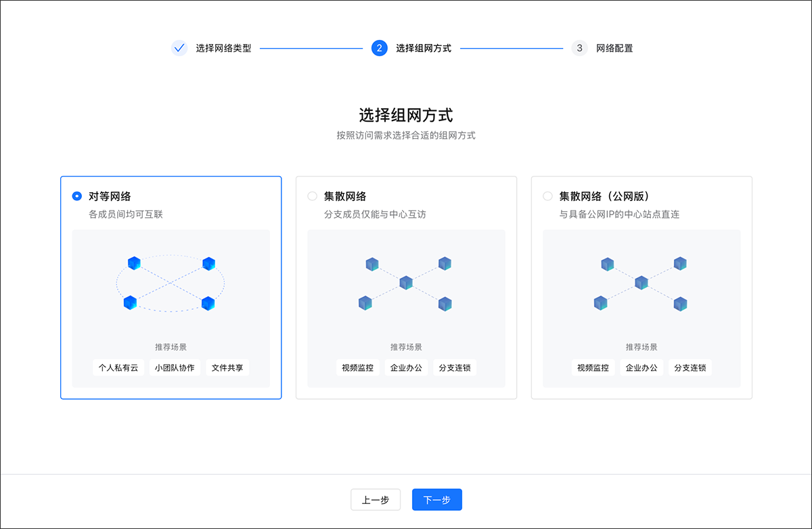Click the 小团队协作 scenario tag
Image resolution: width=812 pixels, height=529 pixels.
coord(175,368)
